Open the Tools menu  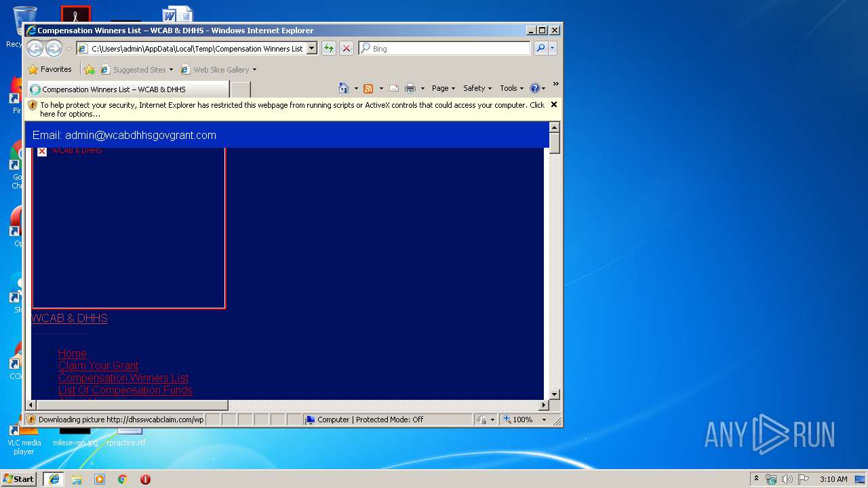[511, 88]
